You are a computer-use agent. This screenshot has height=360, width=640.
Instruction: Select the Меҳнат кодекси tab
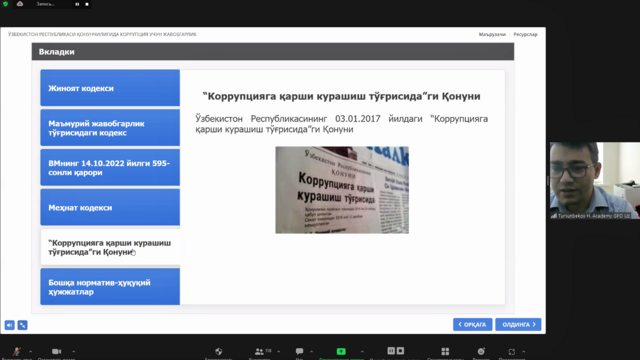coord(110,207)
